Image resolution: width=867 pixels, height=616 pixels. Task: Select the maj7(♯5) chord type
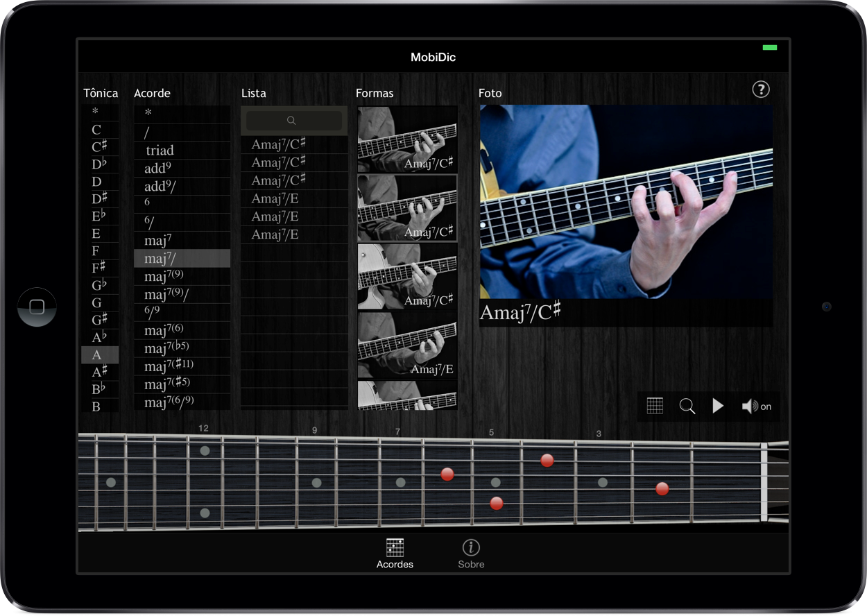pos(182,384)
